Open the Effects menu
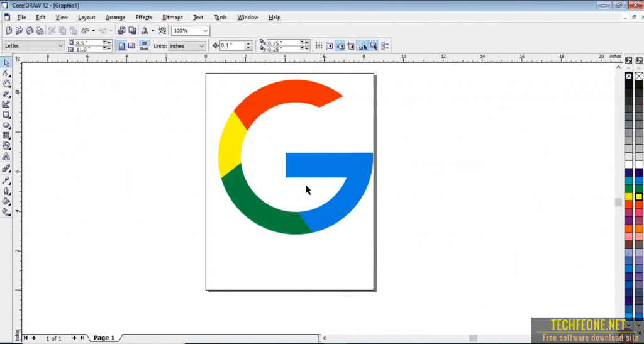Image resolution: width=644 pixels, height=344 pixels. [x=144, y=17]
